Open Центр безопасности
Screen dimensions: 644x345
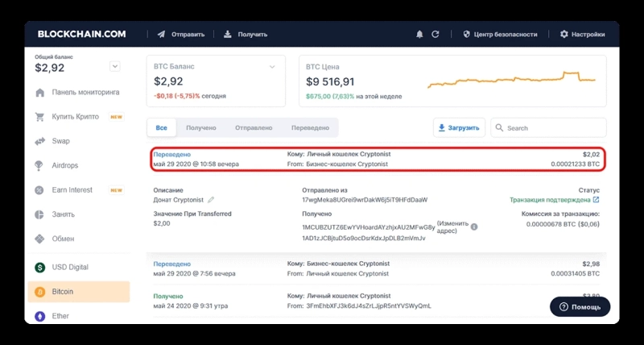tap(506, 35)
